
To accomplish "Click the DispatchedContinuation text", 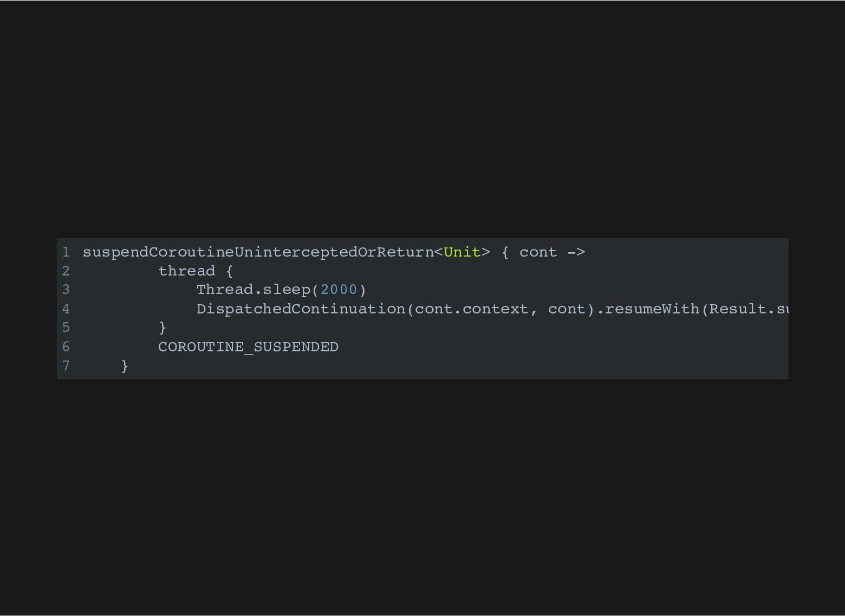I will pyautogui.click(x=301, y=309).
